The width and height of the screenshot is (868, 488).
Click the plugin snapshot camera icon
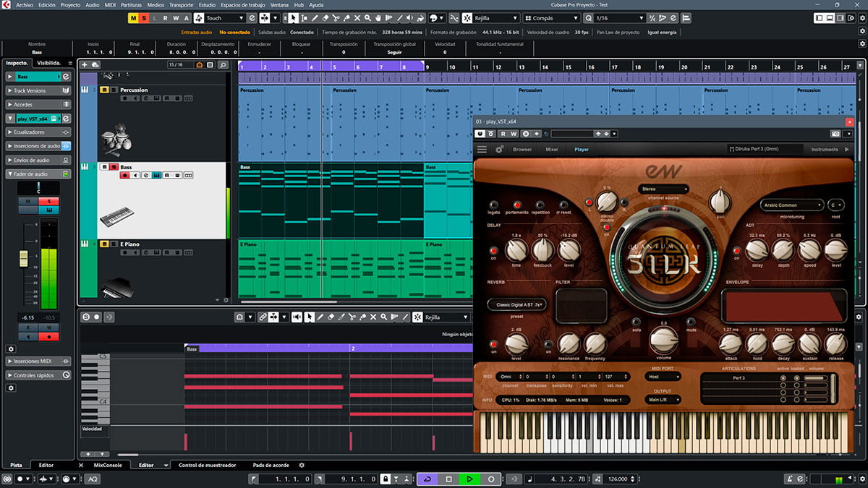pos(835,134)
